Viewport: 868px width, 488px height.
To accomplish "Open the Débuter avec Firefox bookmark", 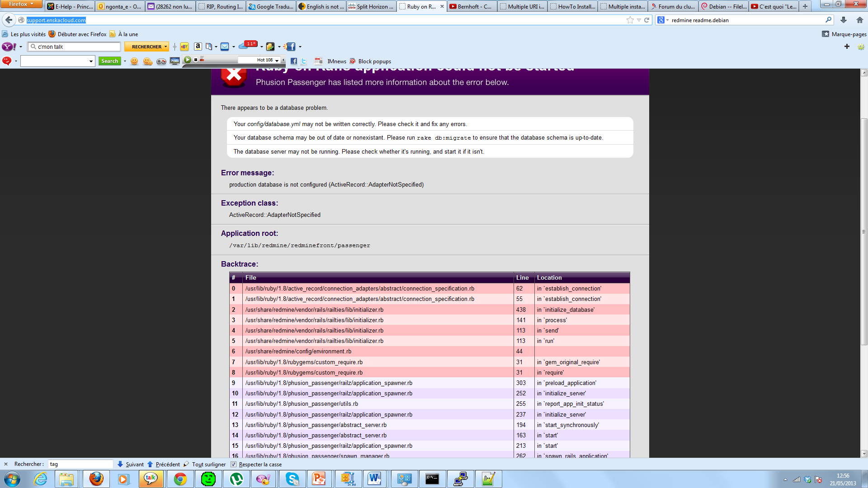I will [77, 34].
